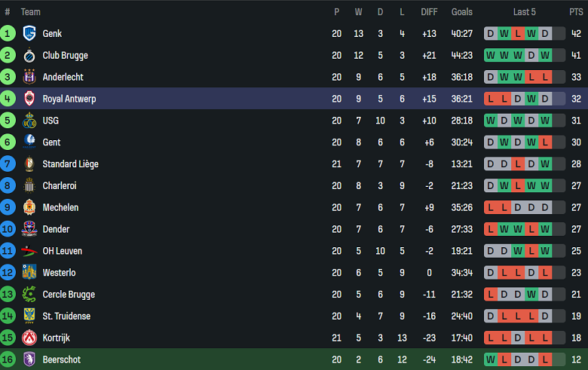Click the Gent team logo
588x370 pixels.
point(29,142)
